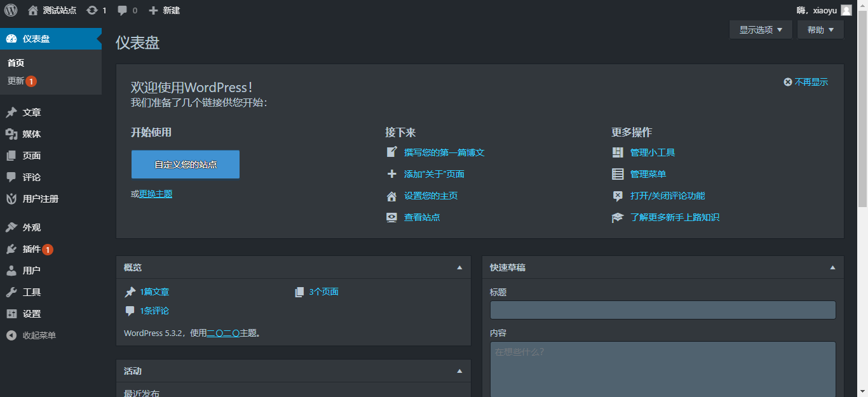The height and width of the screenshot is (397, 868).
Task: Open the 查看站点 link
Action: (x=422, y=217)
